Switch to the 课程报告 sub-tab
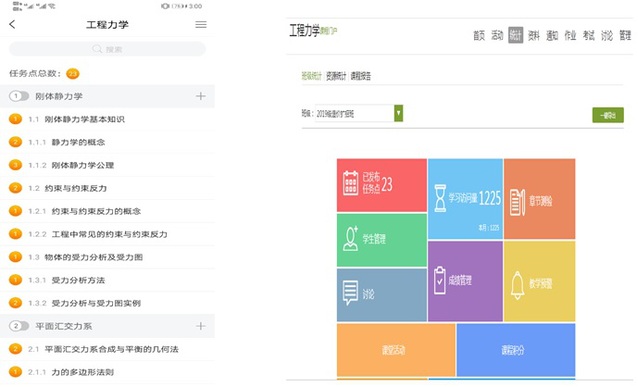 [361, 76]
